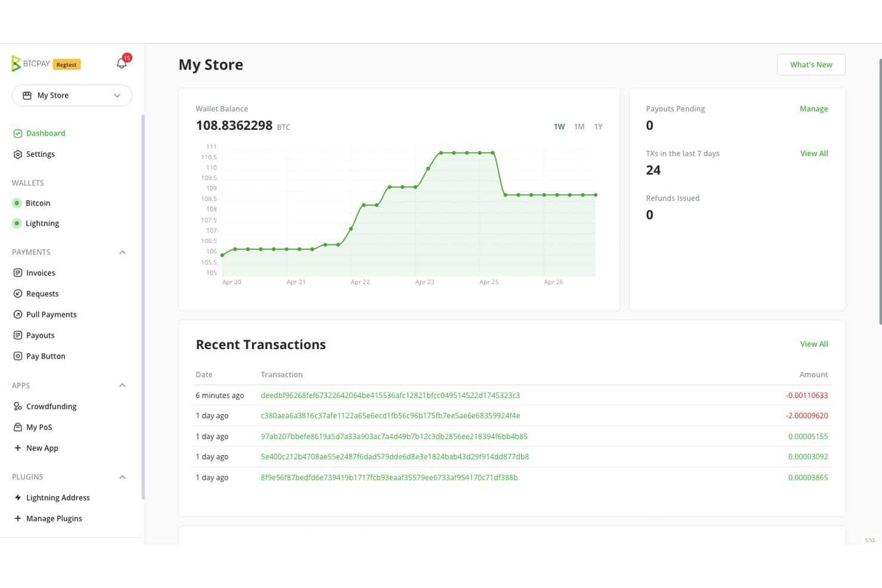Open the notifications bell icon
The image size is (882, 588).
122,63
